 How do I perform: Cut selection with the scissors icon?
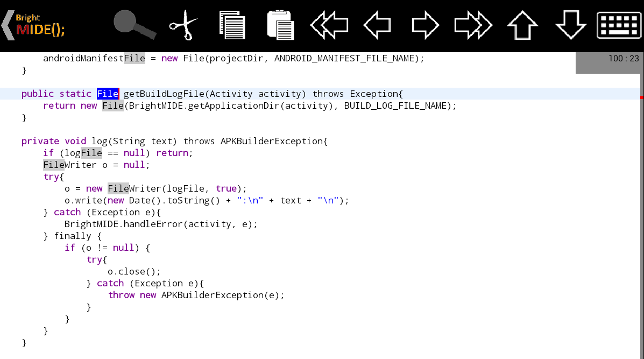pyautogui.click(x=183, y=25)
